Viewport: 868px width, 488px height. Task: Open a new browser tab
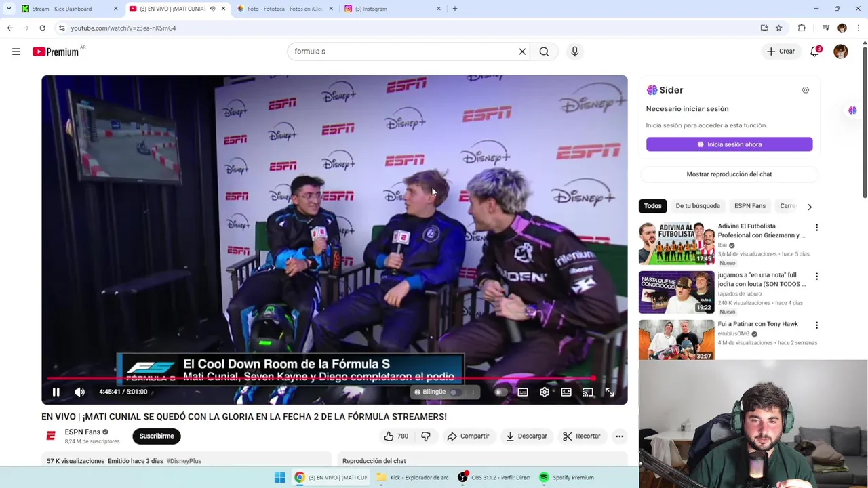click(x=454, y=9)
